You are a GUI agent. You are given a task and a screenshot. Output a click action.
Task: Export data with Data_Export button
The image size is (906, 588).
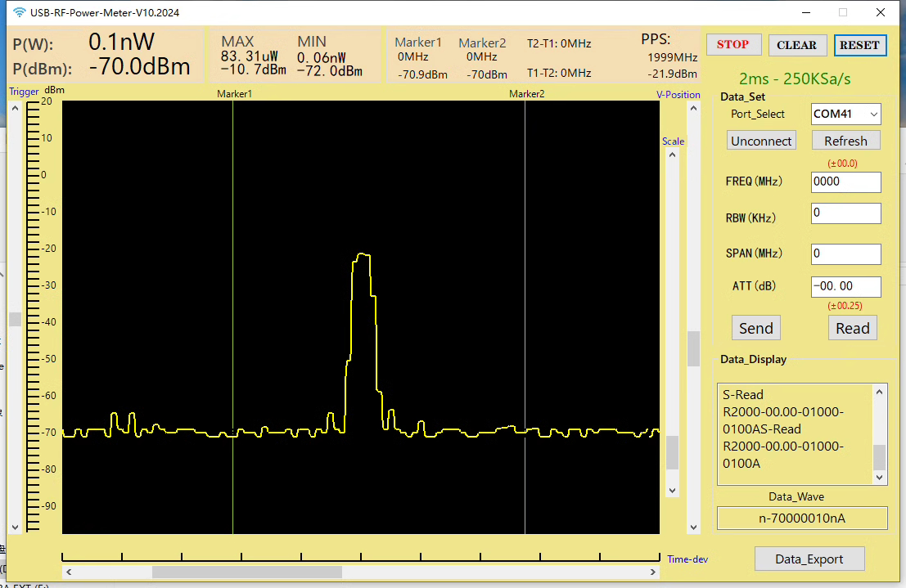[x=809, y=559]
